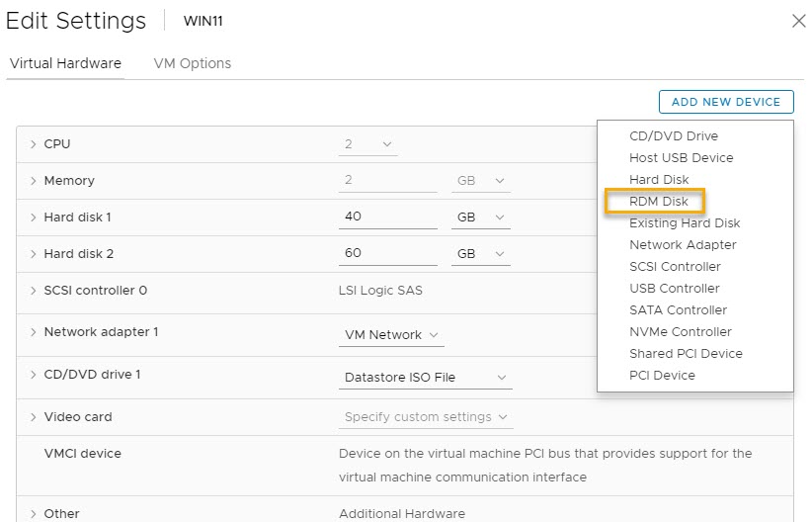Expand Hard disk 1 details
812x522 pixels.
point(34,217)
